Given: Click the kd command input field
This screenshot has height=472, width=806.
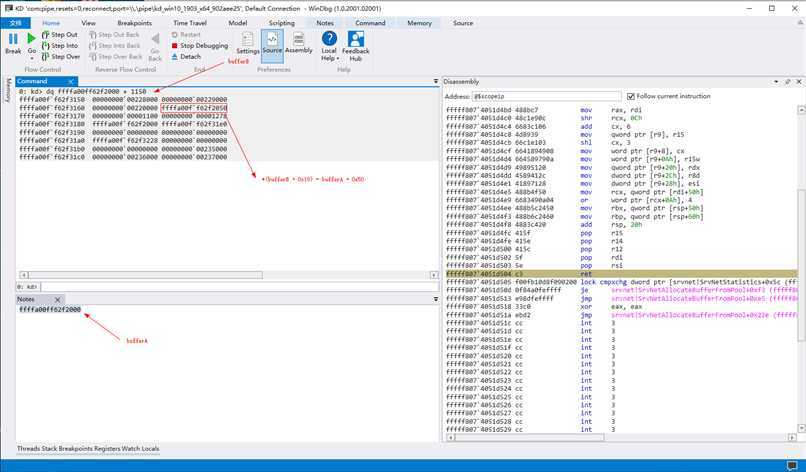Looking at the screenshot, I should (240, 286).
